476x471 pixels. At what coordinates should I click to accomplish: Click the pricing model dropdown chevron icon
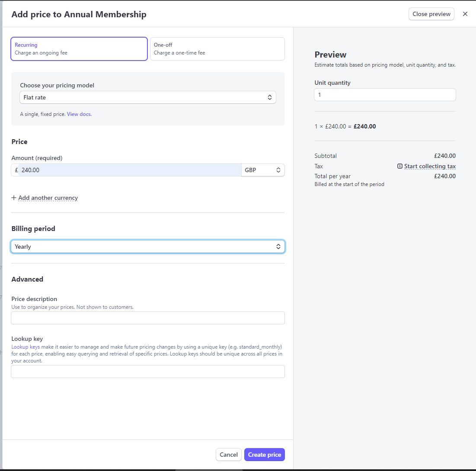(x=270, y=98)
